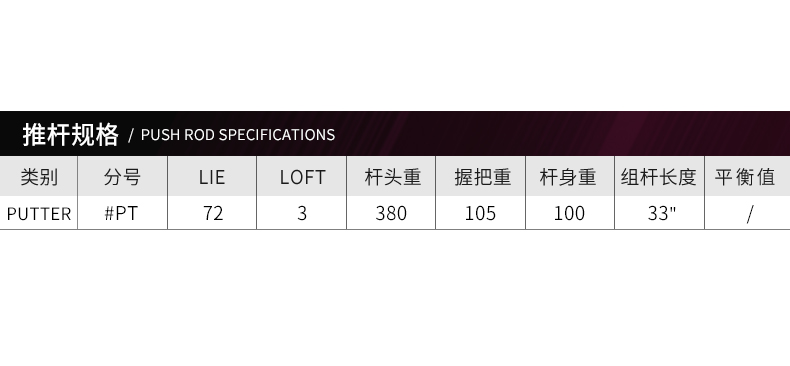Click the slash in 平衡值 cell
Image resolution: width=790 pixels, height=366 pixels.
[x=750, y=214]
